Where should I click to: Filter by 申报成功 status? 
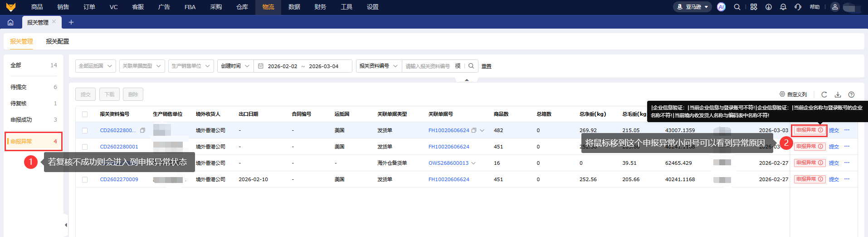pyautogui.click(x=34, y=119)
